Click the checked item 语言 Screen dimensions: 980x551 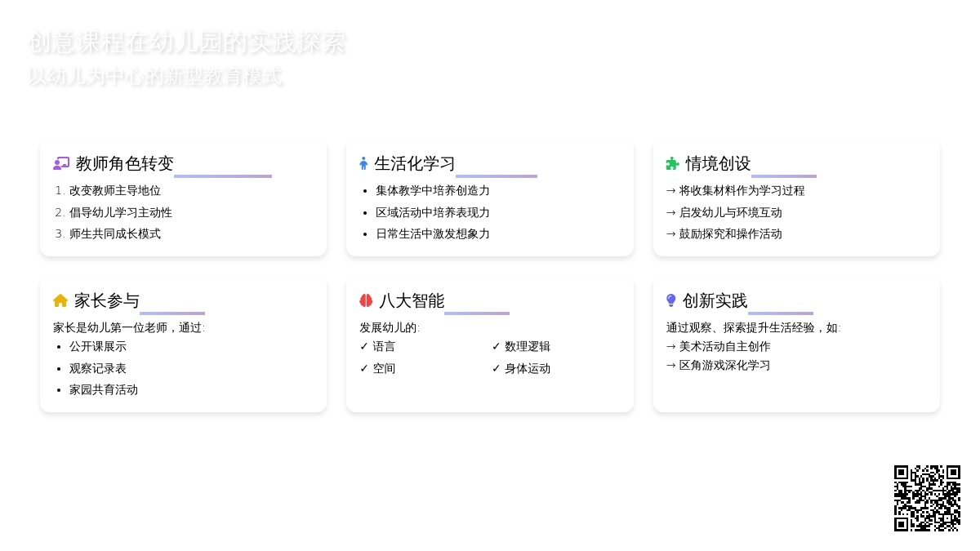[x=377, y=346]
